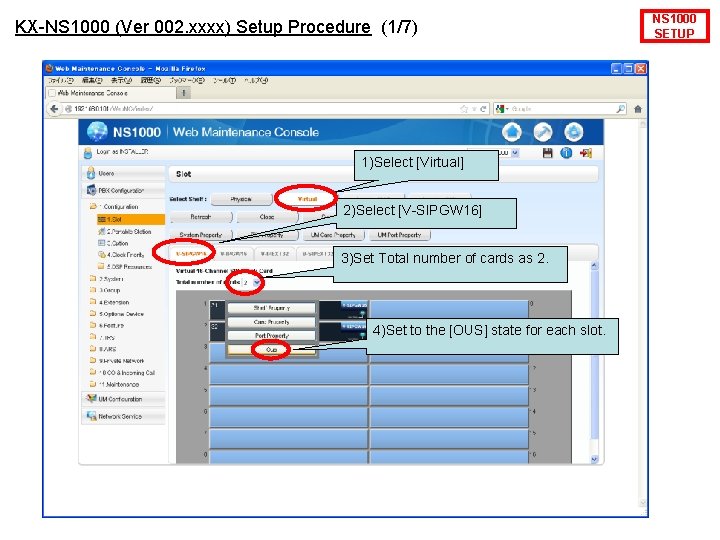Click the Refresh button
The image size is (720, 540).
point(201,217)
